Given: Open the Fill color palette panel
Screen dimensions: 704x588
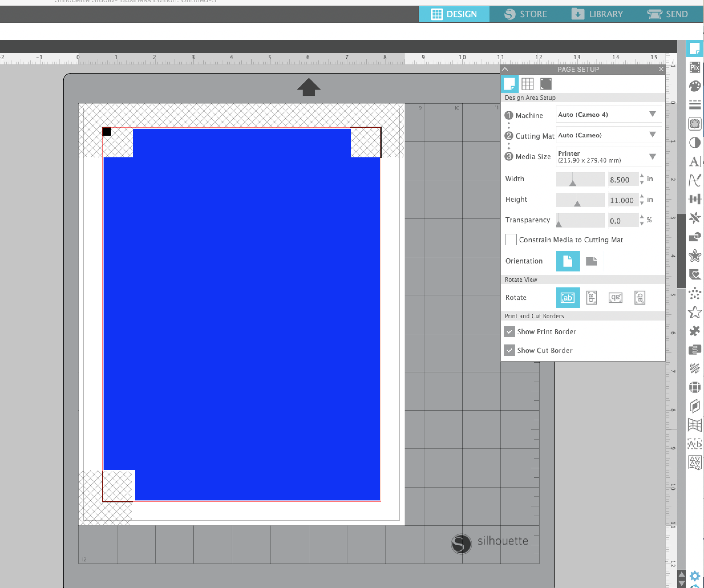Looking at the screenshot, I should coord(695,86).
